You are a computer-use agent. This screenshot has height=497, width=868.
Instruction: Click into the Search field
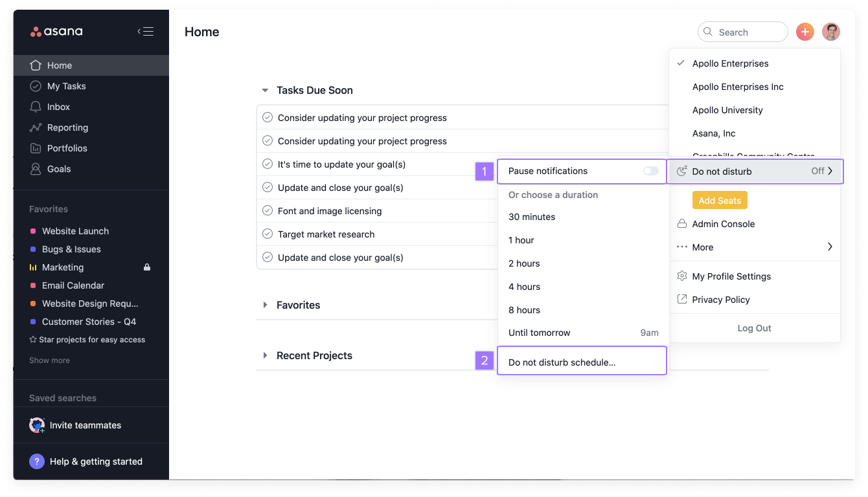pos(743,32)
